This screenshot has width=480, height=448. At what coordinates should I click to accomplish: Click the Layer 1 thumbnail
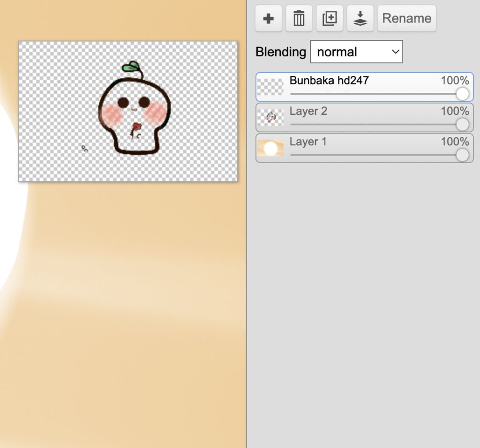pyautogui.click(x=270, y=148)
